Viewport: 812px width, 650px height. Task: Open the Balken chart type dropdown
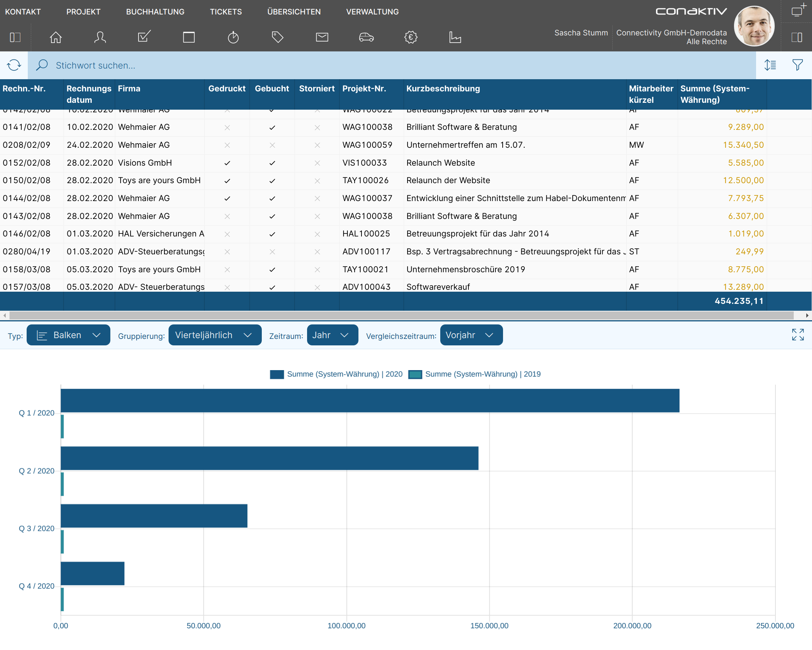(68, 335)
